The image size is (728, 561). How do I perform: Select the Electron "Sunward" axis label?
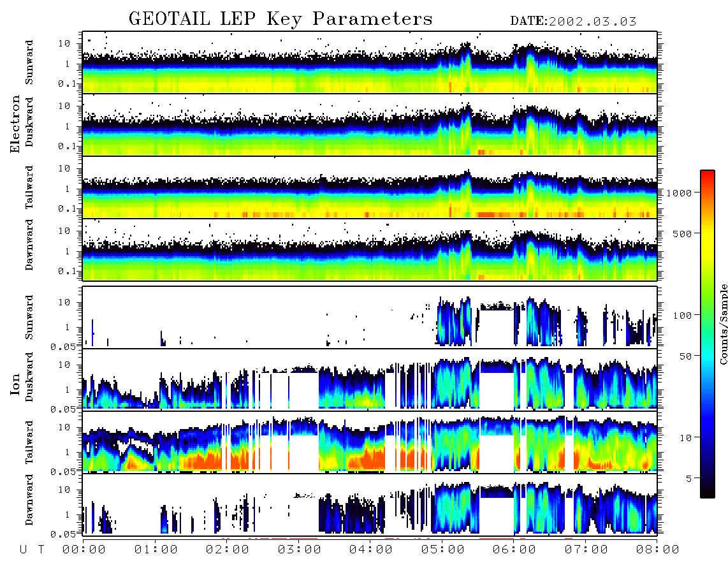[x=29, y=62]
